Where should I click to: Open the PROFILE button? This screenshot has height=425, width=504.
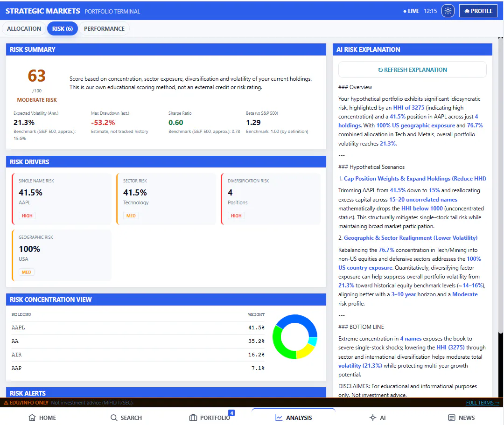(478, 11)
